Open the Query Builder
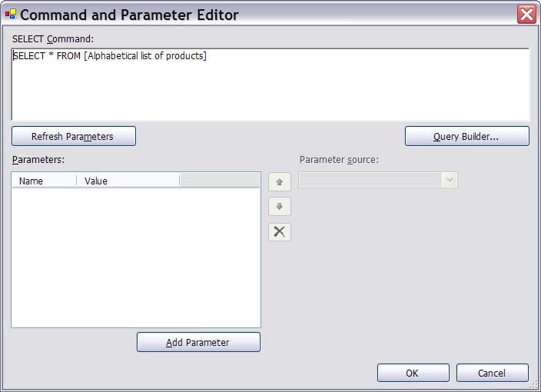The width and height of the screenshot is (541, 392). [x=466, y=136]
